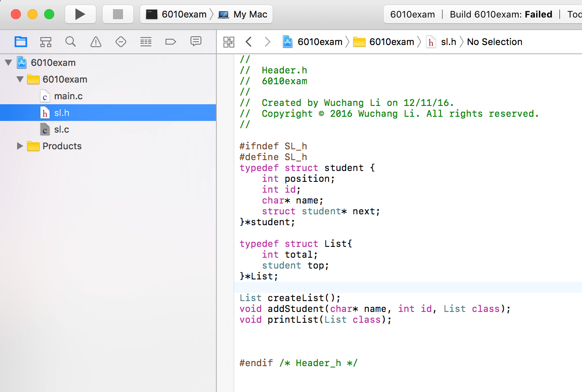Collapse the 6010exam group folder
Screen dimensions: 582x392
click(x=19, y=79)
